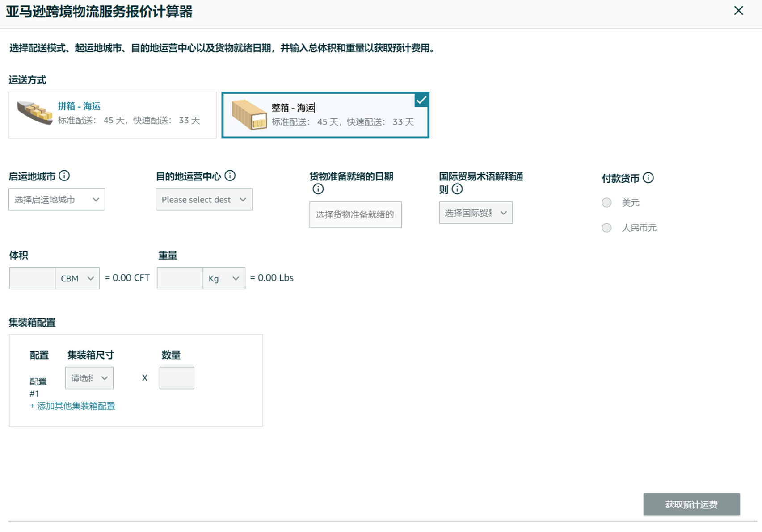Open the tooltip icon under 货物准备就绪的日期
This screenshot has width=762, height=532.
point(317,189)
